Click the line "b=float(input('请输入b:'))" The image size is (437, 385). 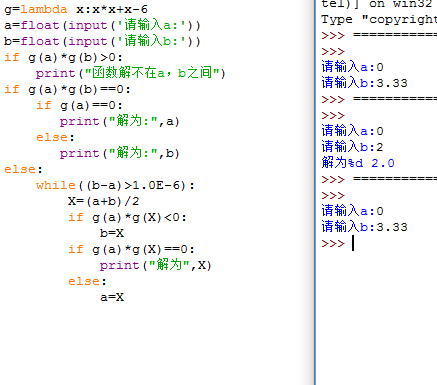(102, 41)
